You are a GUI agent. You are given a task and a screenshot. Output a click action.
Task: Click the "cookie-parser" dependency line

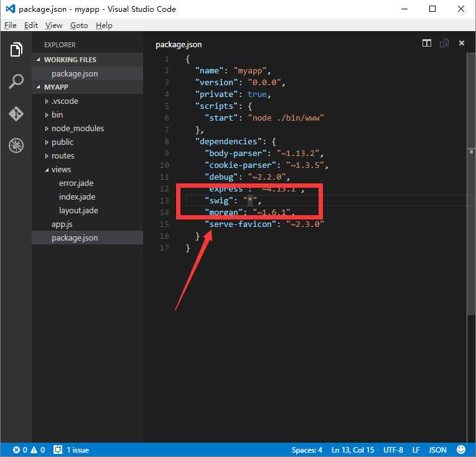[x=266, y=165]
